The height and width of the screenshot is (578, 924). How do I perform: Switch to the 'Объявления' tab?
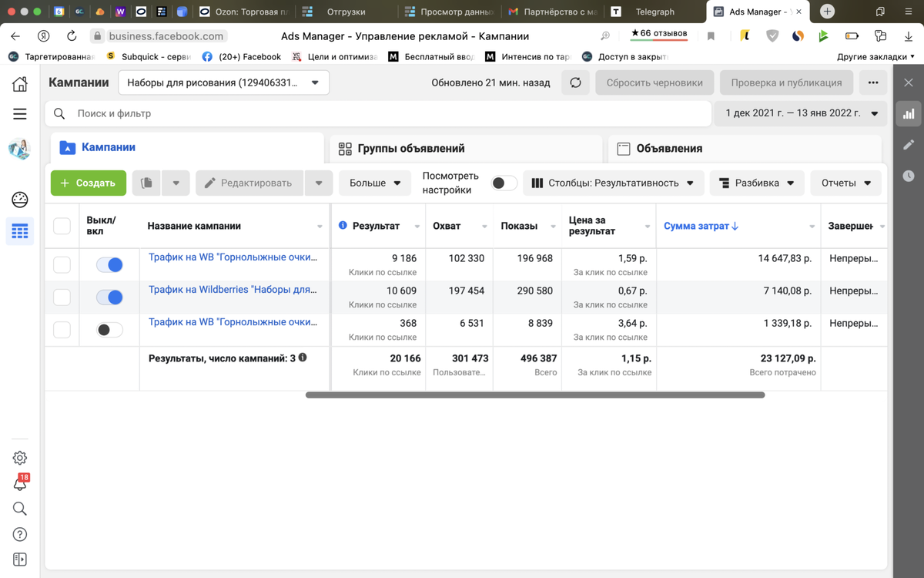click(745, 148)
